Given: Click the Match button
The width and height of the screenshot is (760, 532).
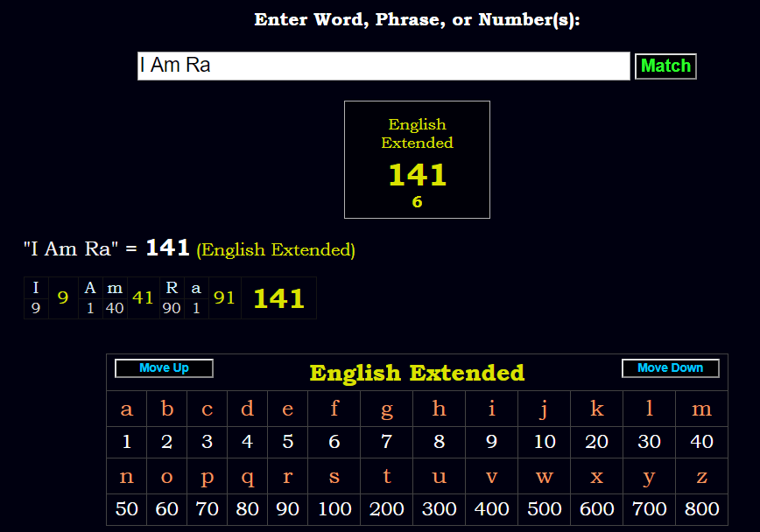Looking at the screenshot, I should (x=665, y=66).
